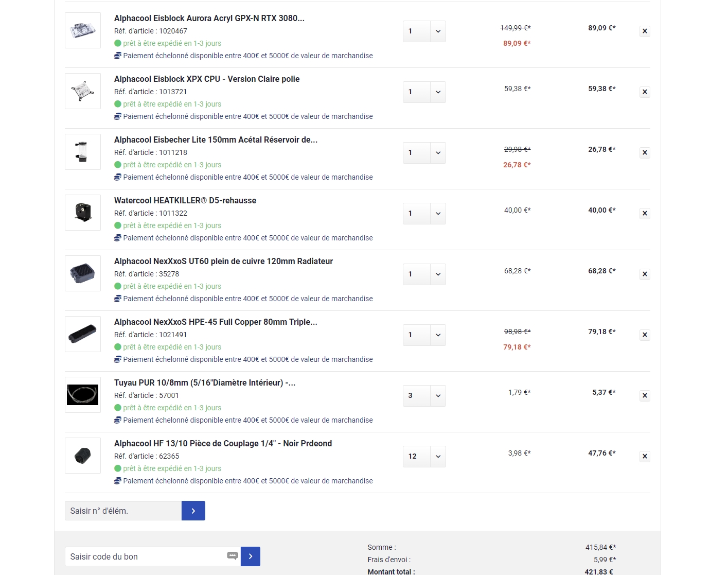Submit the article number arrow button
The width and height of the screenshot is (728, 575).
(193, 511)
